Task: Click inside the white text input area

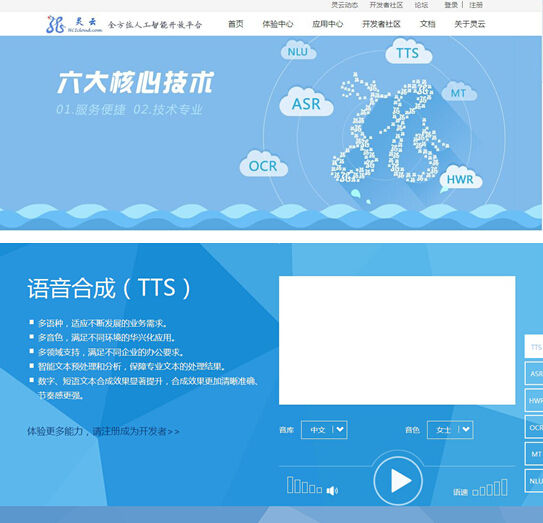Action: point(397,340)
